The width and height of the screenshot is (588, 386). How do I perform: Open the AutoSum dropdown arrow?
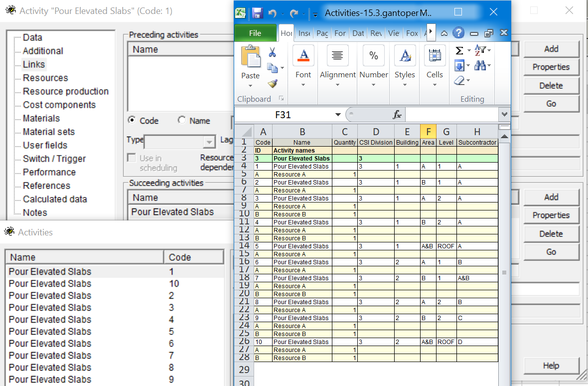469,51
